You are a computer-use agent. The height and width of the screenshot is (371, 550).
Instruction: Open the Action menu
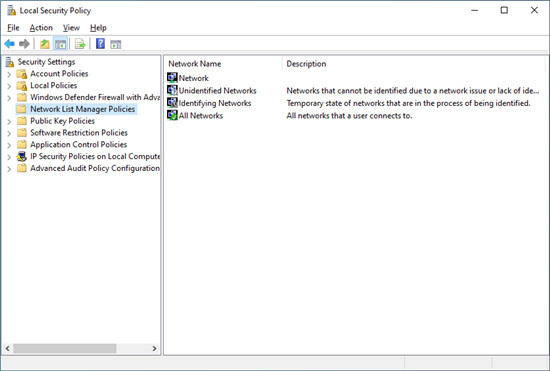pos(41,28)
